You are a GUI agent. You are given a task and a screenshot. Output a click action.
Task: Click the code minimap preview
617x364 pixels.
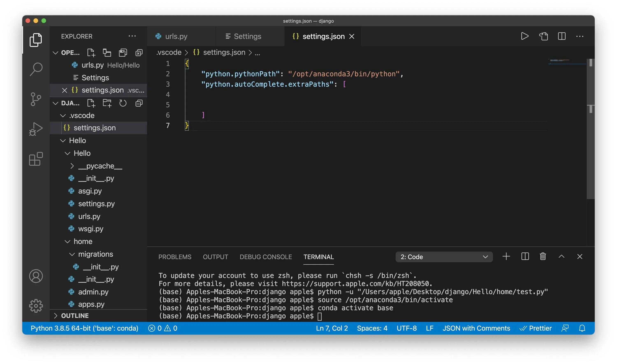[567, 62]
